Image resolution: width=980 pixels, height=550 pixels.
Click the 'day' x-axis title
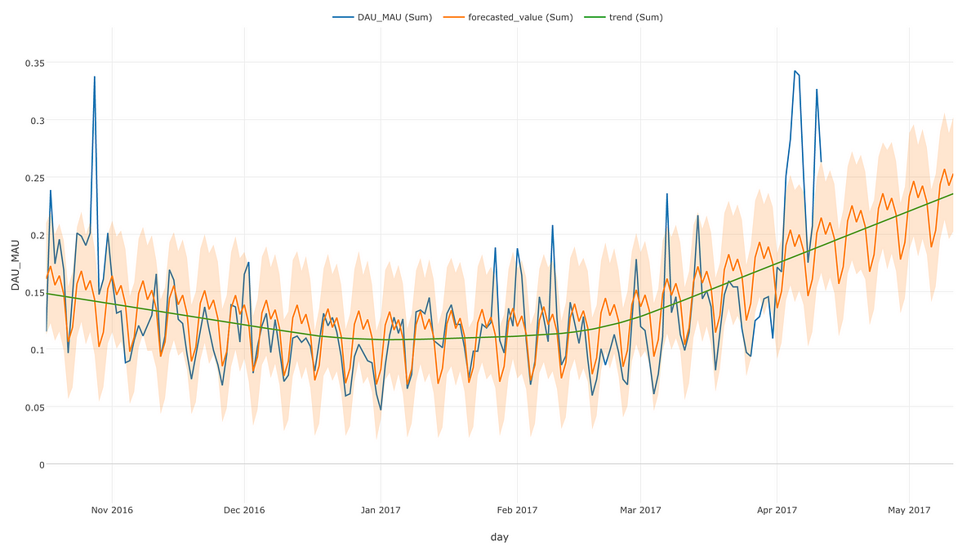click(x=500, y=537)
